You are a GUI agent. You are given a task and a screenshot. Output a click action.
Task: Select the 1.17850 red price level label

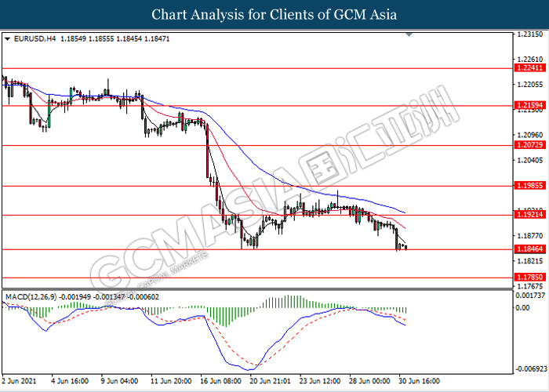tap(529, 278)
